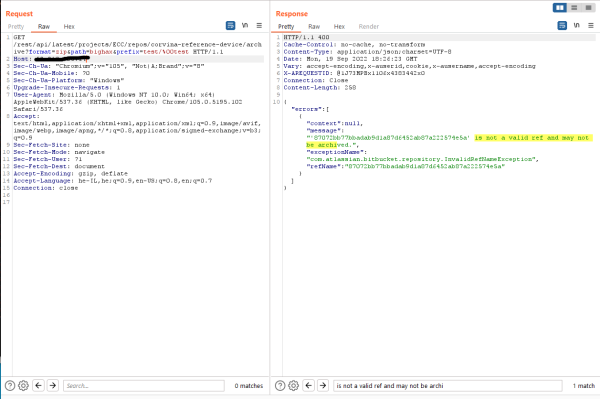
Task: Open search help icon in Response pane
Action: pos(280,386)
